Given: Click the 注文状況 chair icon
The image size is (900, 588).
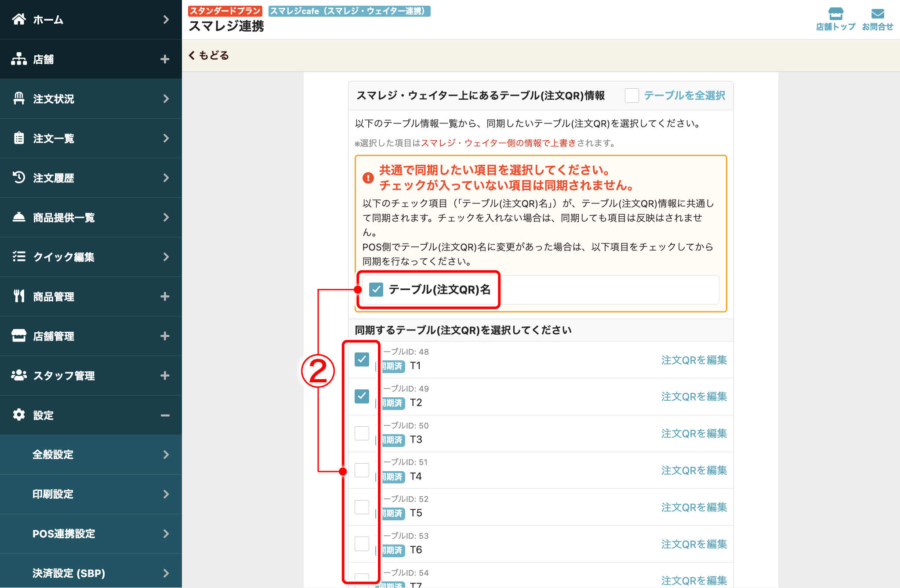Looking at the screenshot, I should pyautogui.click(x=19, y=98).
